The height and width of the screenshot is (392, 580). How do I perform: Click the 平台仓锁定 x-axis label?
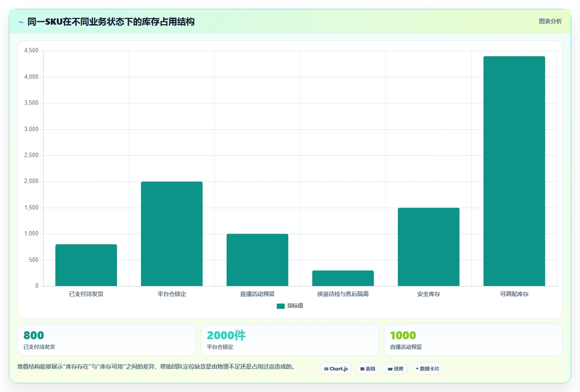click(x=172, y=294)
